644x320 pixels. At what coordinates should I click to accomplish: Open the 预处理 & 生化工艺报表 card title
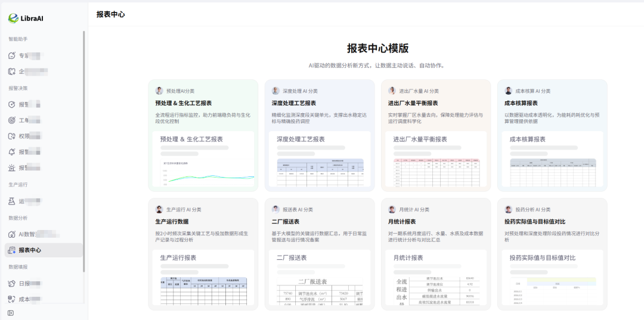pos(184,103)
